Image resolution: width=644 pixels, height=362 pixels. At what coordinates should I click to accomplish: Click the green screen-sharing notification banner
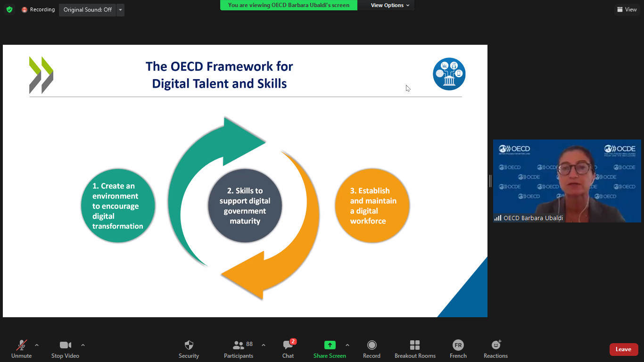(289, 5)
